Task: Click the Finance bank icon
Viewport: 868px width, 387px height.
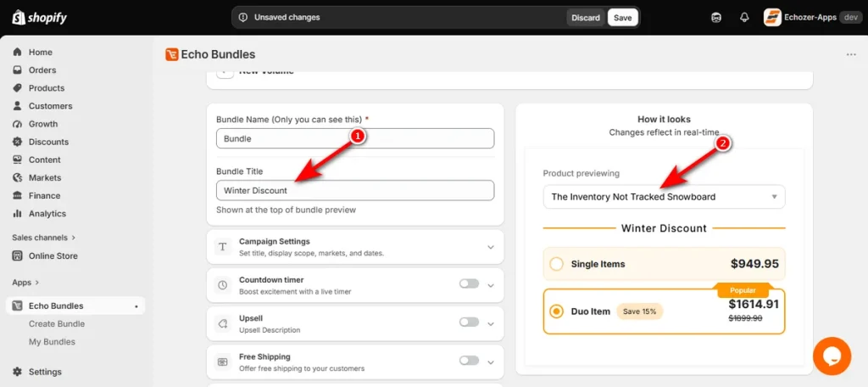Action: pos(18,196)
